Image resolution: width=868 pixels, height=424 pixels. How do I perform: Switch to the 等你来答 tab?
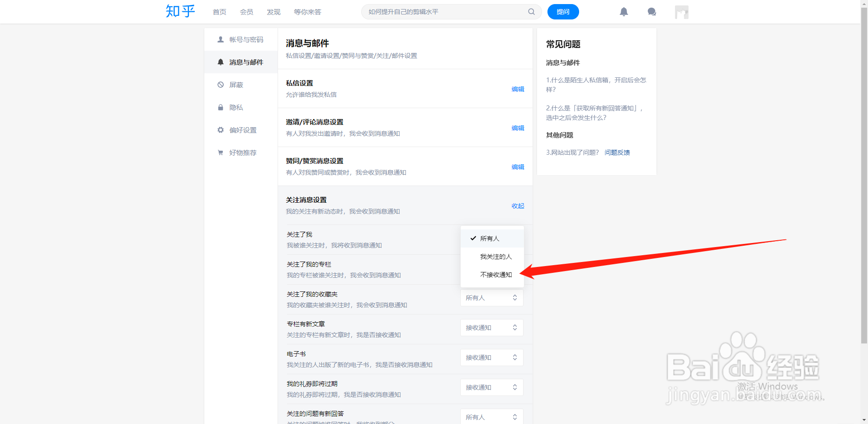tap(307, 12)
